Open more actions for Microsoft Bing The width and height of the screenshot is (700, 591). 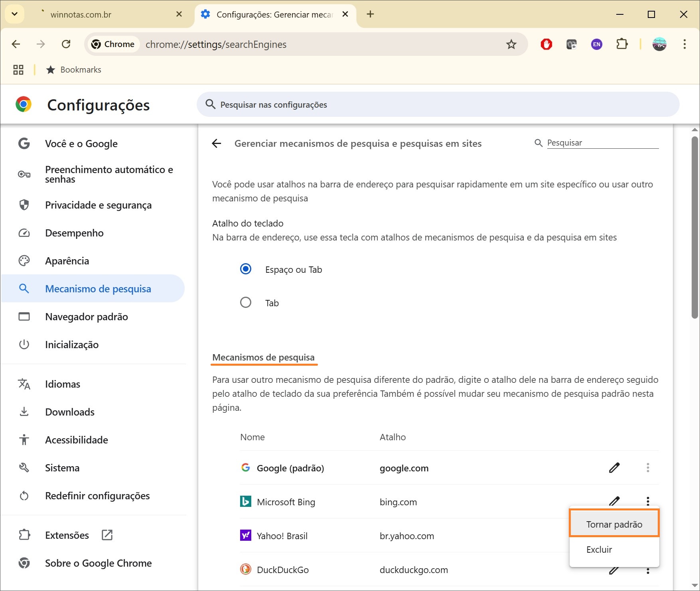click(x=648, y=501)
